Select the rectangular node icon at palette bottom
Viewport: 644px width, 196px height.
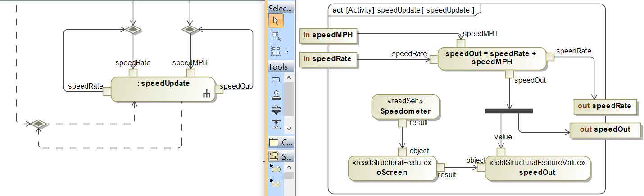275,183
